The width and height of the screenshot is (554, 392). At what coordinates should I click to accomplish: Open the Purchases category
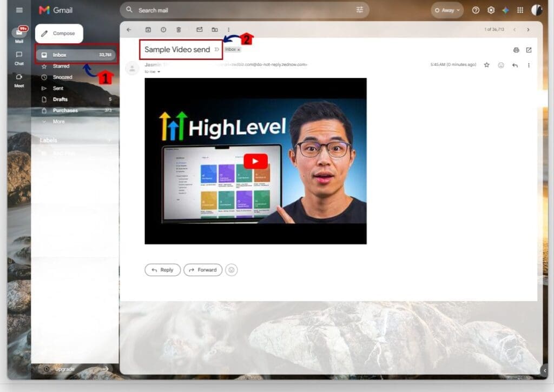76,110
